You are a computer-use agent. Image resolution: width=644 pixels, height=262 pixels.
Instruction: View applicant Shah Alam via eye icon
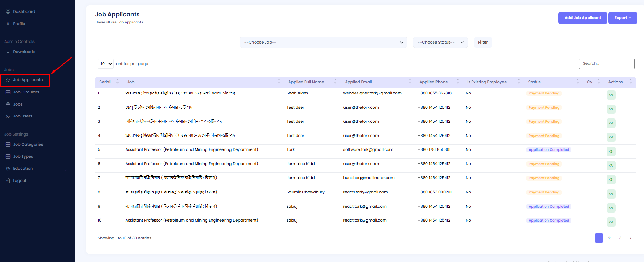click(x=611, y=95)
